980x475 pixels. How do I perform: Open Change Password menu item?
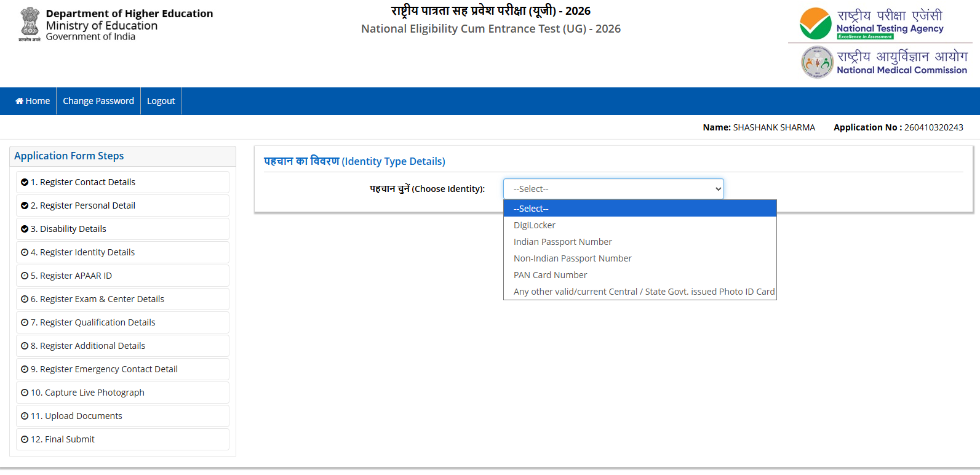pos(98,101)
